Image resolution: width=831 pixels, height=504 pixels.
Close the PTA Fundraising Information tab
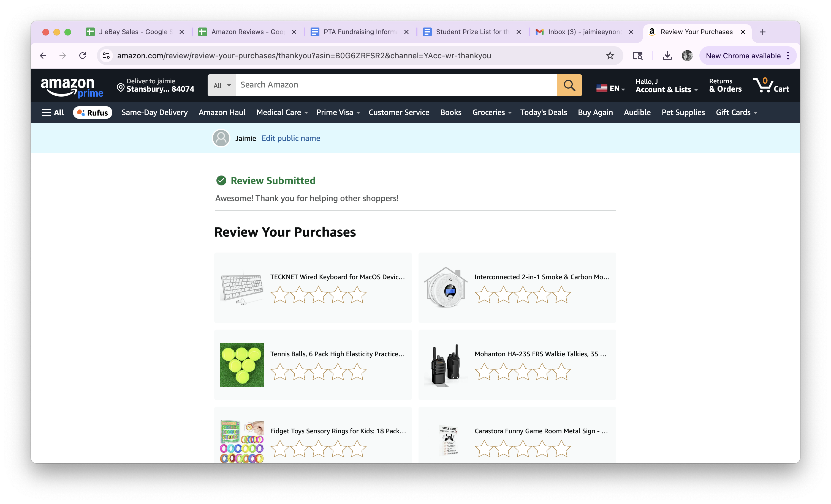pos(406,32)
